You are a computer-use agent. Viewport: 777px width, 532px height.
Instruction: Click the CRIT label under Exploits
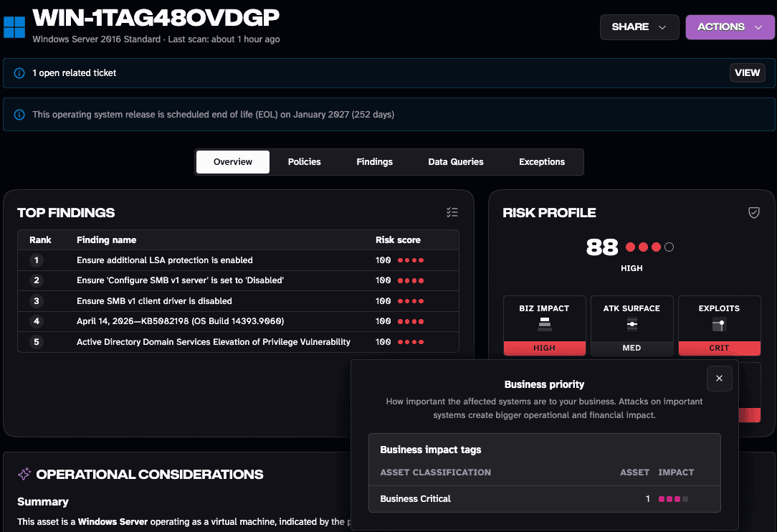click(x=719, y=348)
